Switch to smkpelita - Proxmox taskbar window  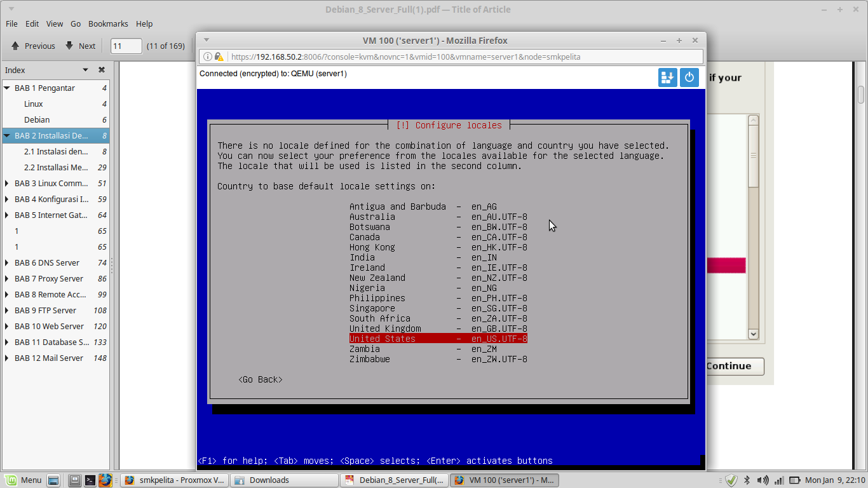175,480
